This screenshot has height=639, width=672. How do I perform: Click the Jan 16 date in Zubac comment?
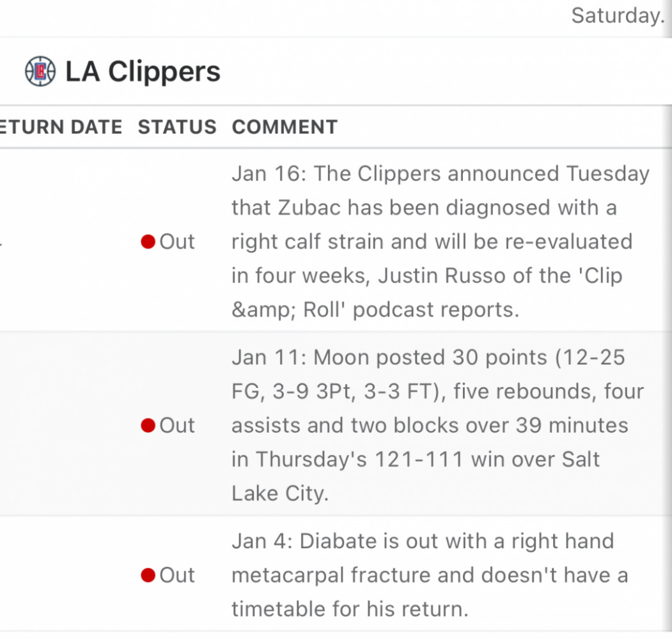pyautogui.click(x=269, y=174)
